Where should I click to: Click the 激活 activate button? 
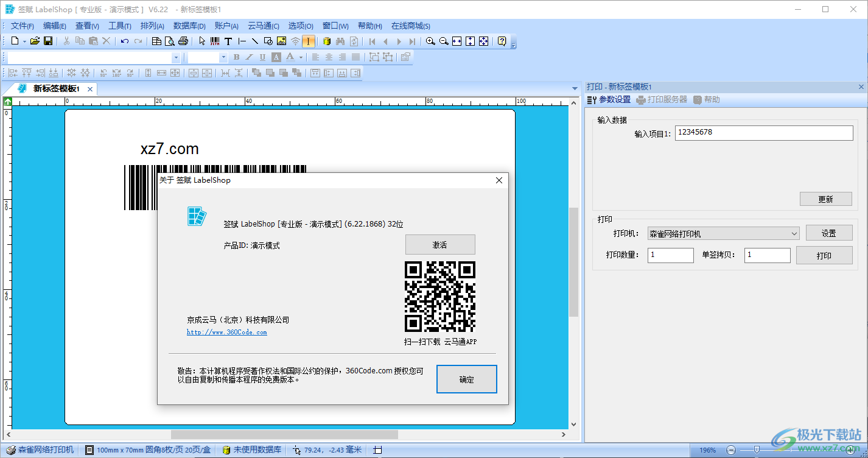[440, 245]
